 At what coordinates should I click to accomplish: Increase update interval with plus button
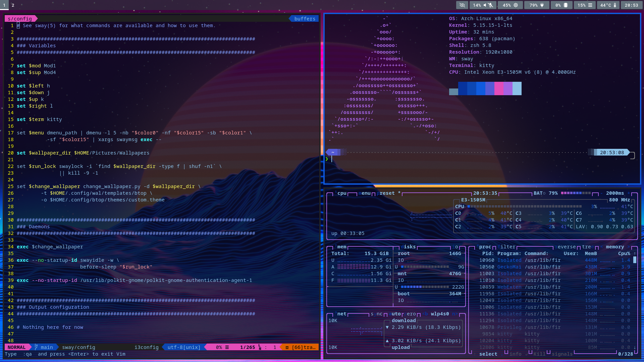tap(629, 193)
